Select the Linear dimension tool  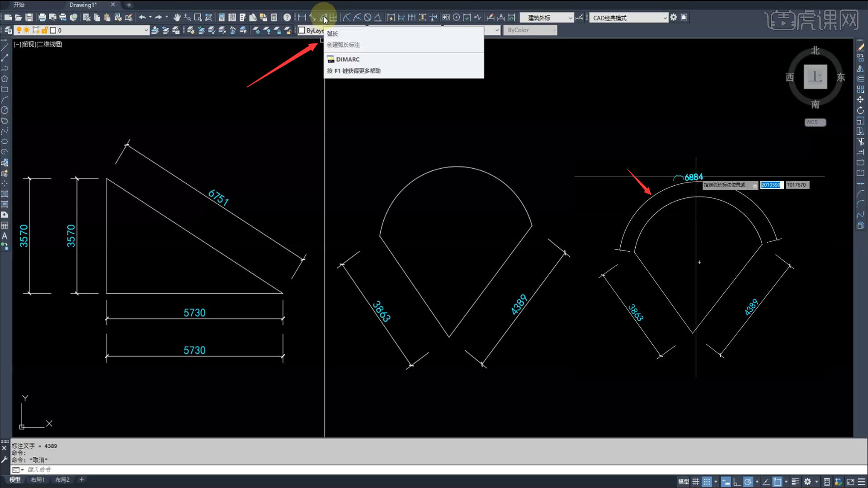point(302,18)
